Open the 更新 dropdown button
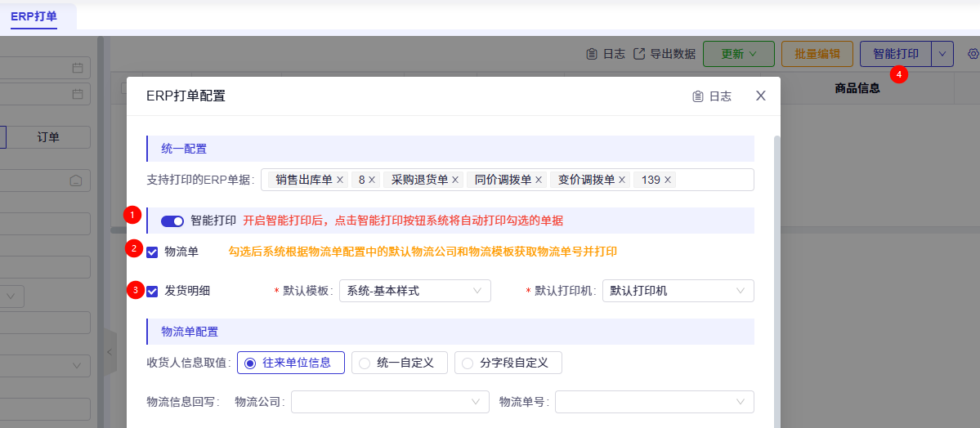980x428 pixels. pyautogui.click(x=739, y=54)
